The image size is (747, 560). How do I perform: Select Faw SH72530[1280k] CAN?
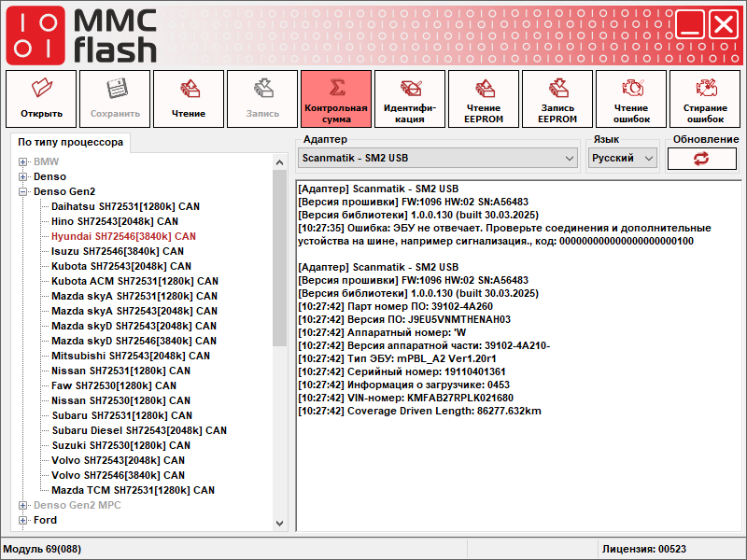[114, 385]
